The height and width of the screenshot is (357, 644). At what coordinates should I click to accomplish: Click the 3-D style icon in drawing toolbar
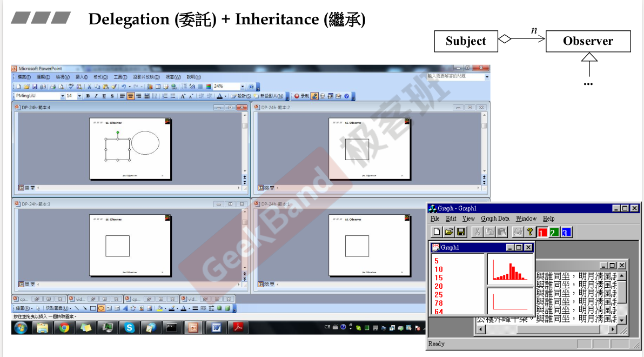(x=227, y=308)
